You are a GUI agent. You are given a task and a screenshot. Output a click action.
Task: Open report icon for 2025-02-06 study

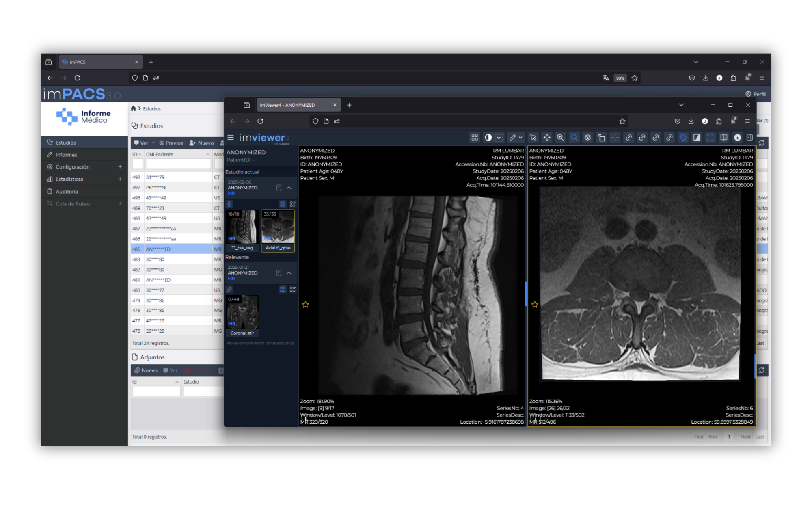(x=279, y=188)
